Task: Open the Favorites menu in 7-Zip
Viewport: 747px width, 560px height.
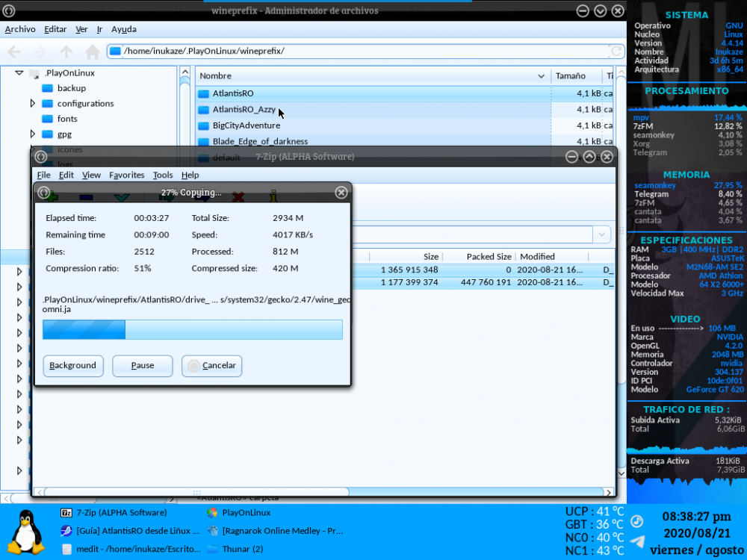Action: [126, 175]
